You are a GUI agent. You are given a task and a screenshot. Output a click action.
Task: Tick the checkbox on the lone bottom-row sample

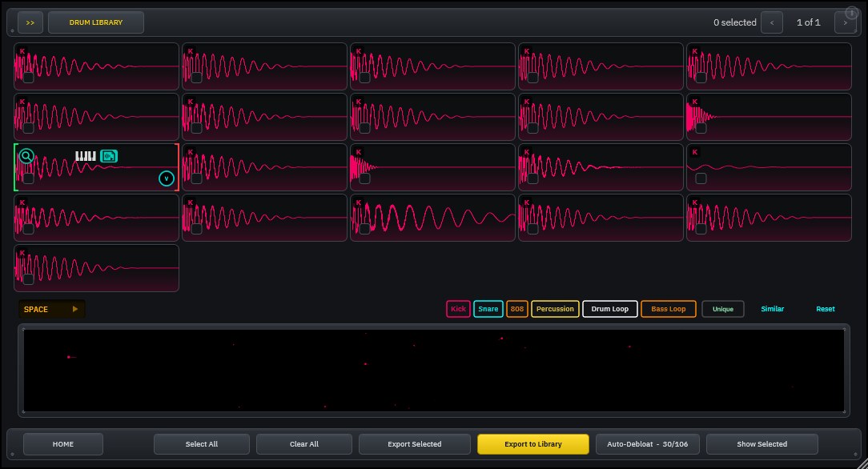(x=28, y=279)
